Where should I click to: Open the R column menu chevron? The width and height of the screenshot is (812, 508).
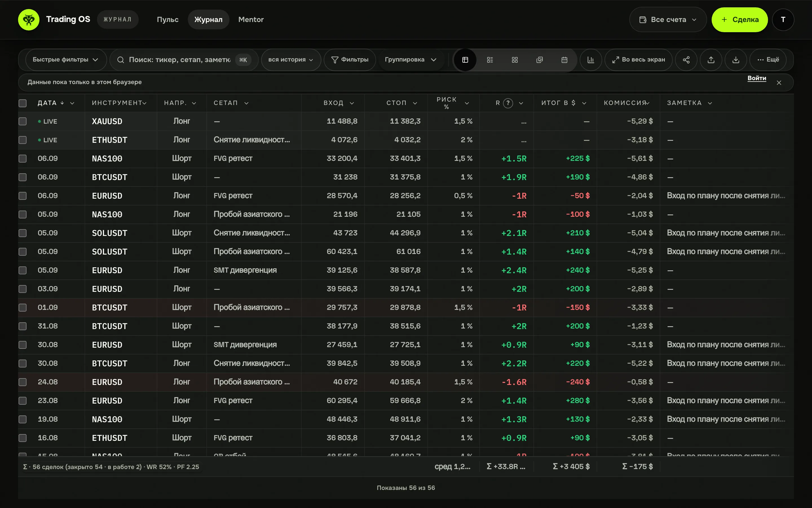(x=521, y=103)
